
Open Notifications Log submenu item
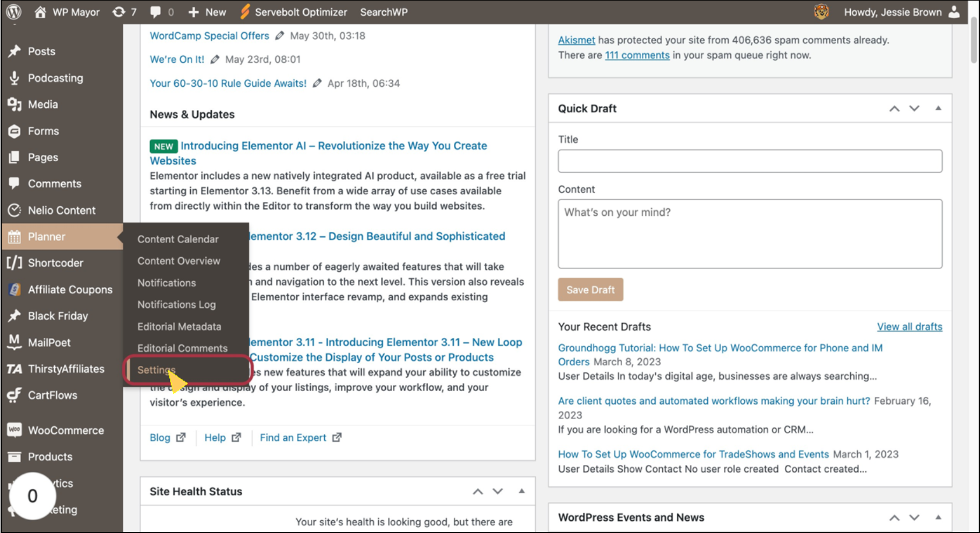pyautogui.click(x=176, y=304)
